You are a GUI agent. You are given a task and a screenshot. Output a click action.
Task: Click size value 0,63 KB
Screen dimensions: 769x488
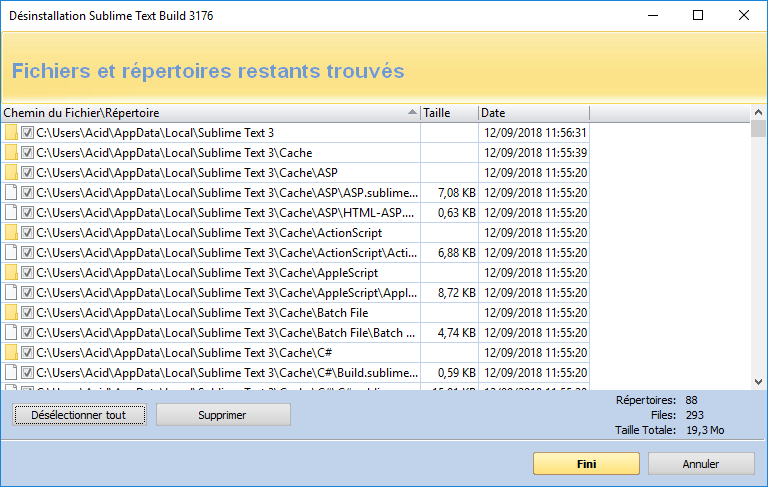[457, 213]
